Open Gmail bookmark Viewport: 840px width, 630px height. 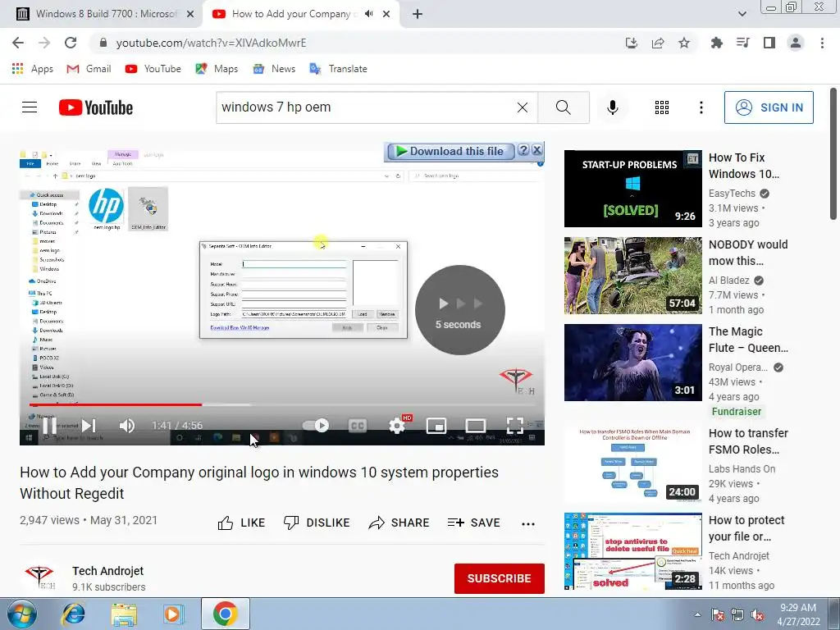89,69
